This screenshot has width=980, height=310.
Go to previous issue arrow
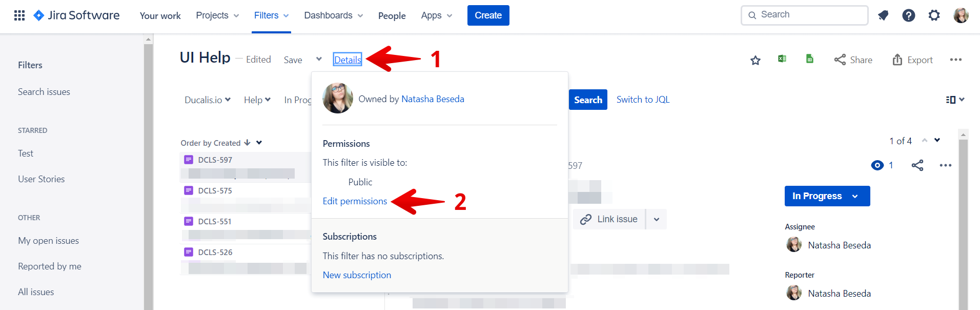tap(925, 140)
